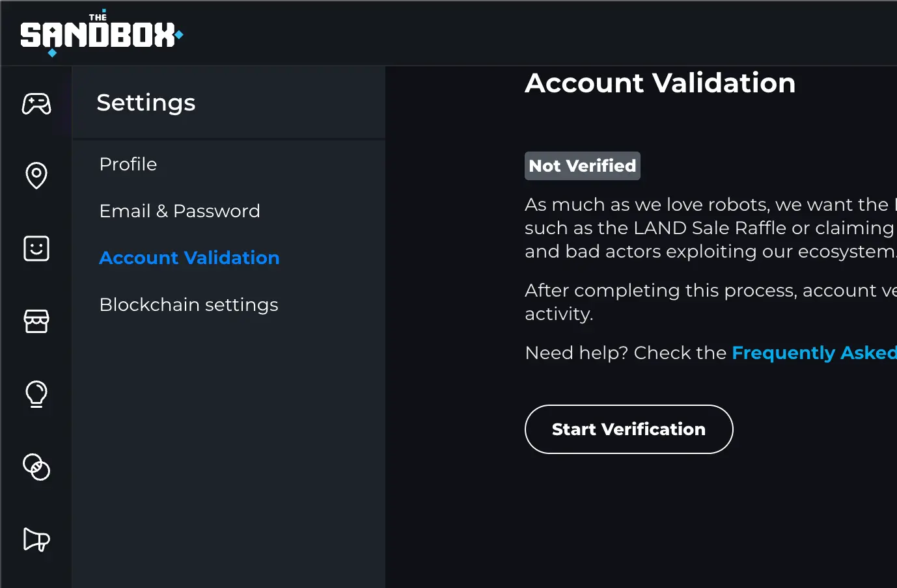Click the Account Validation page title
This screenshot has height=588, width=897.
click(660, 83)
